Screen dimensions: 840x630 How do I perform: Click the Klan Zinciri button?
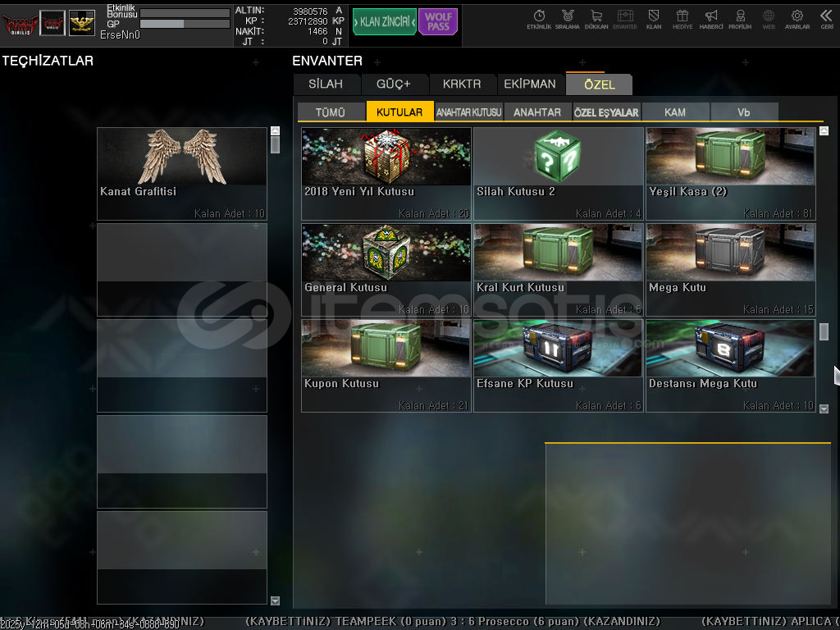point(384,22)
